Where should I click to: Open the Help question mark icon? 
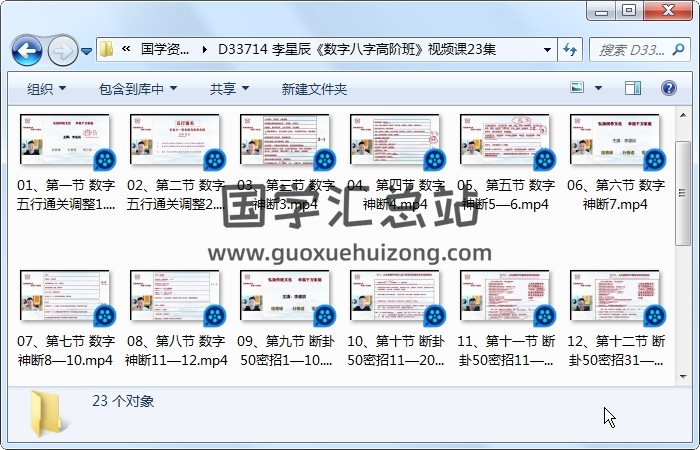pos(667,89)
